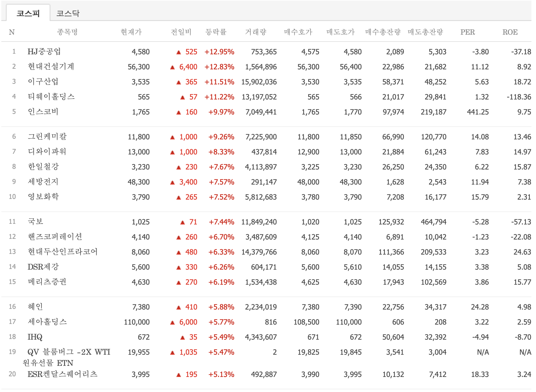Click the 14,379,766 volume value
This screenshot has width=536, height=392.
point(259,252)
